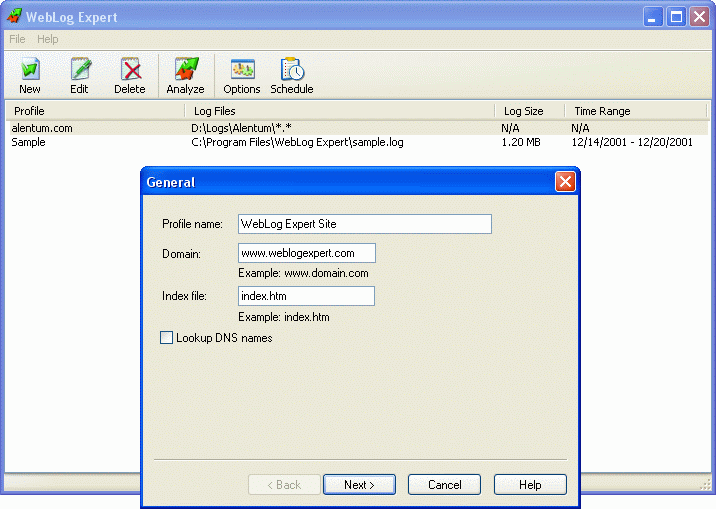This screenshot has width=716, height=509.
Task: Open the Help menu in the menu bar
Action: point(47,39)
